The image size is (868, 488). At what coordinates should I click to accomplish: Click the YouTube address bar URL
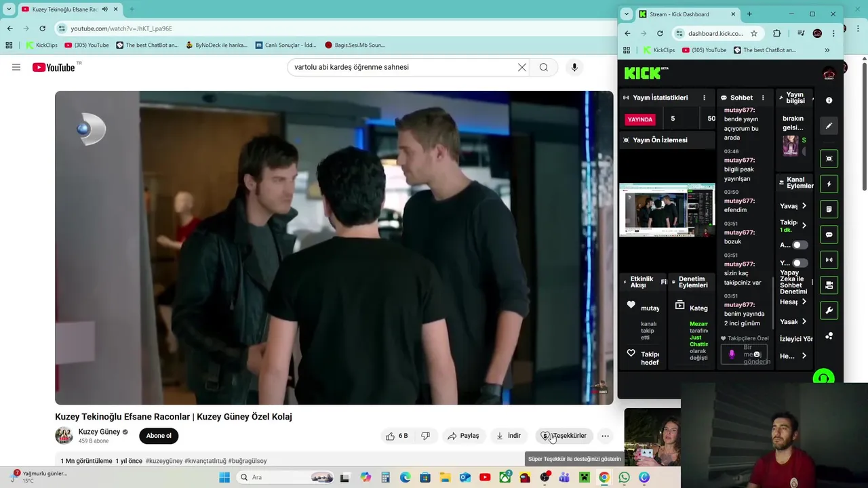[121, 28]
